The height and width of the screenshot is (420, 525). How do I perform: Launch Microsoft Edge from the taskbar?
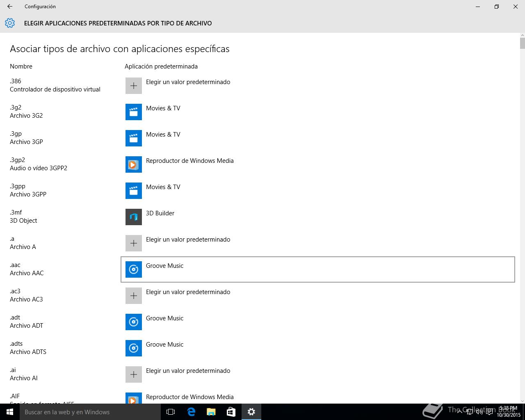pos(191,412)
